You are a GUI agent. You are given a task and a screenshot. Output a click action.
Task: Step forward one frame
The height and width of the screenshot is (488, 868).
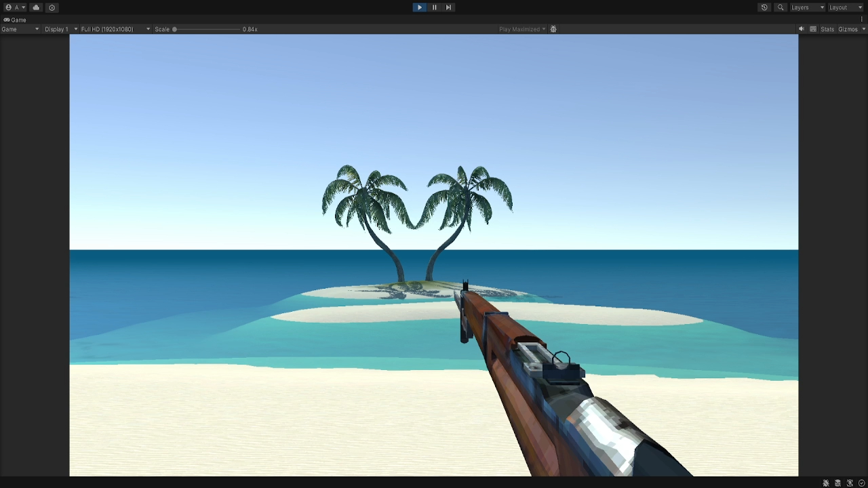[x=448, y=7]
